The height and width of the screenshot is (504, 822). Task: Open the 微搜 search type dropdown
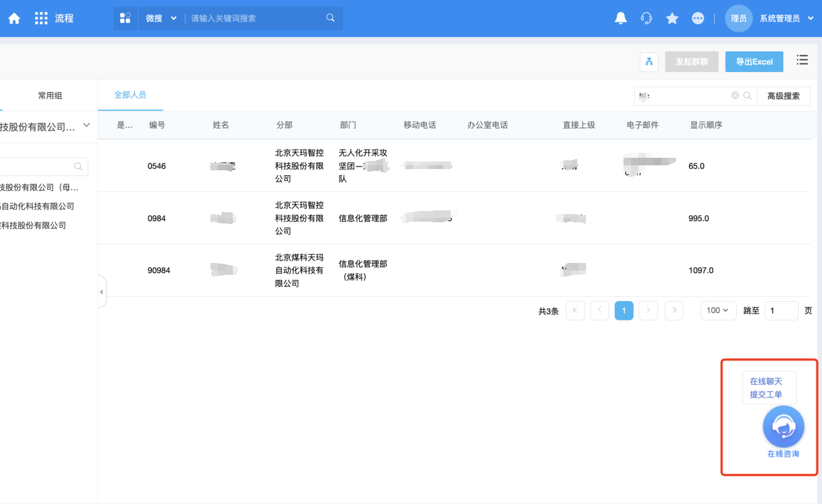(x=161, y=18)
